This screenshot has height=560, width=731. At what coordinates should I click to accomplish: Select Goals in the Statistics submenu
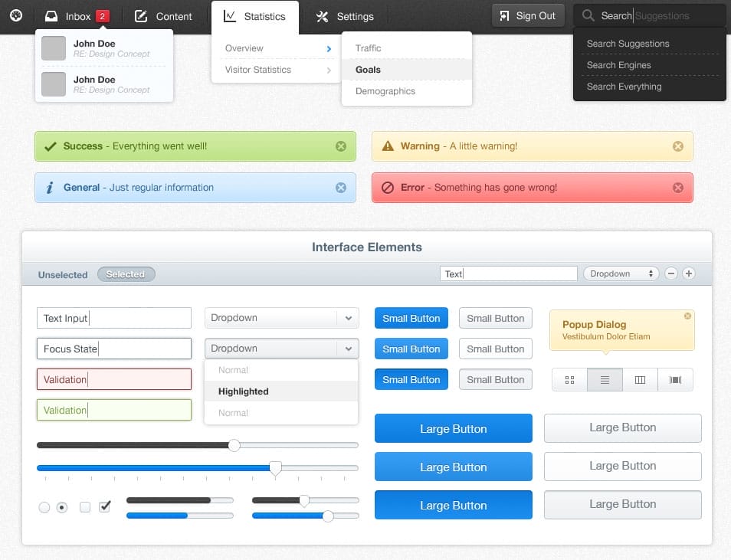367,69
